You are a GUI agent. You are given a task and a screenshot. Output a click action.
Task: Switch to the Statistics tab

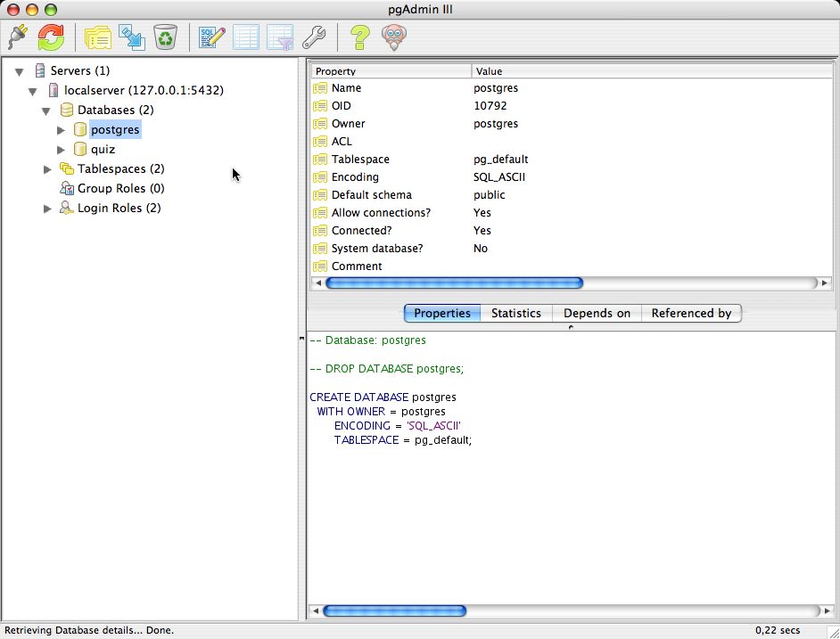515,313
